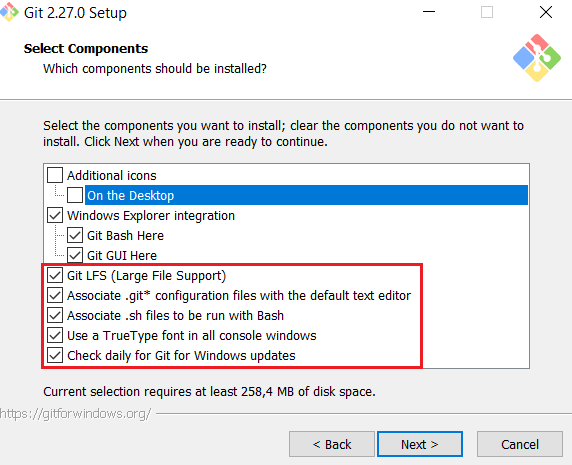Uncheck Git Bash Here option
This screenshot has width=572, height=465.
pos(75,236)
